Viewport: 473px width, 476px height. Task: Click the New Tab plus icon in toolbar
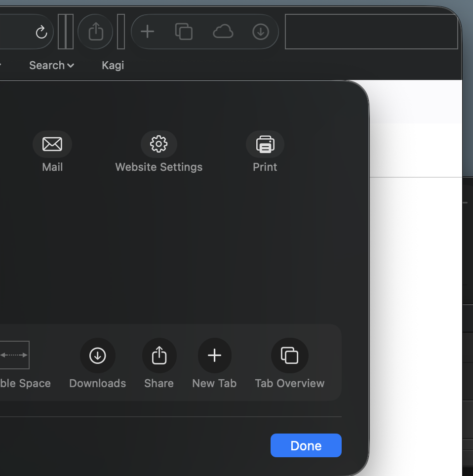pyautogui.click(x=148, y=32)
